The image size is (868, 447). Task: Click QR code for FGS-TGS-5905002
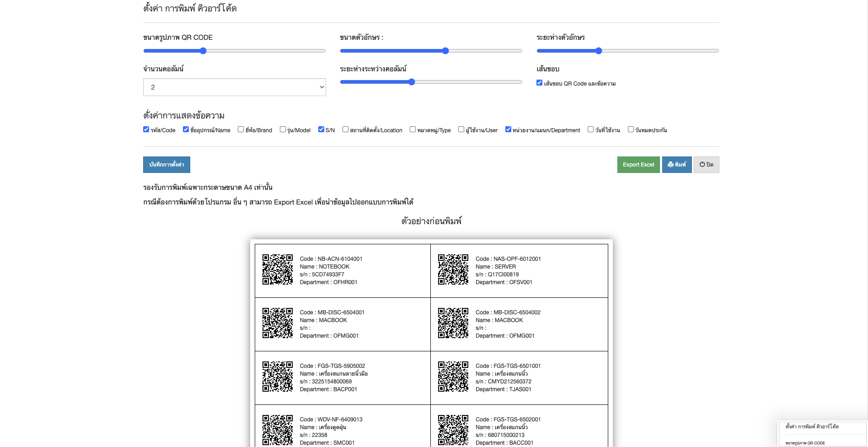coord(278,377)
